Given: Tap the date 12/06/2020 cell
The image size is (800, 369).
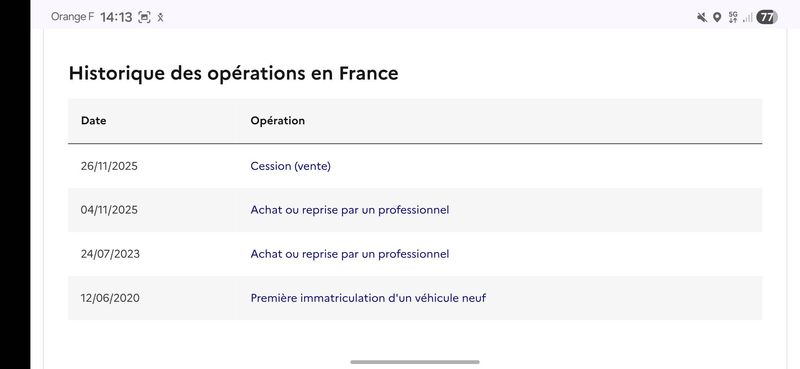Looking at the screenshot, I should 110,298.
